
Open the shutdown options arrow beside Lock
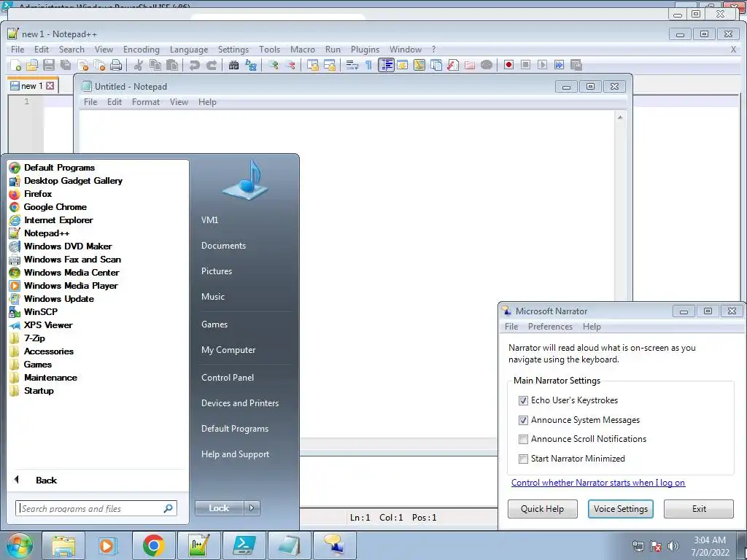(252, 508)
